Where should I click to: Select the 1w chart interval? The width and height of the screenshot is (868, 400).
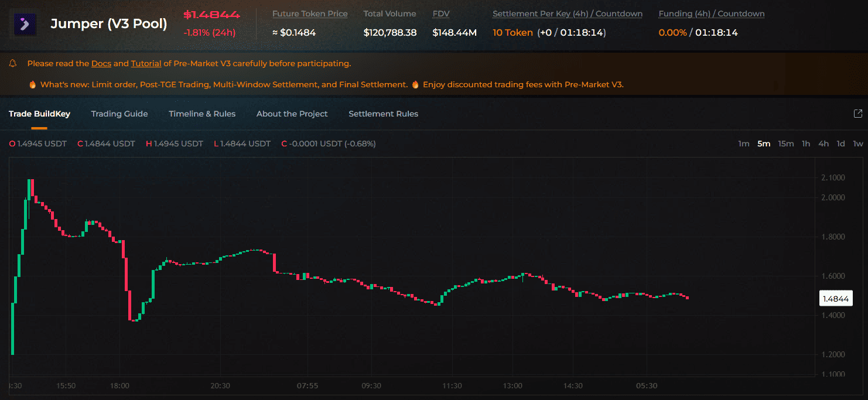[x=858, y=143]
